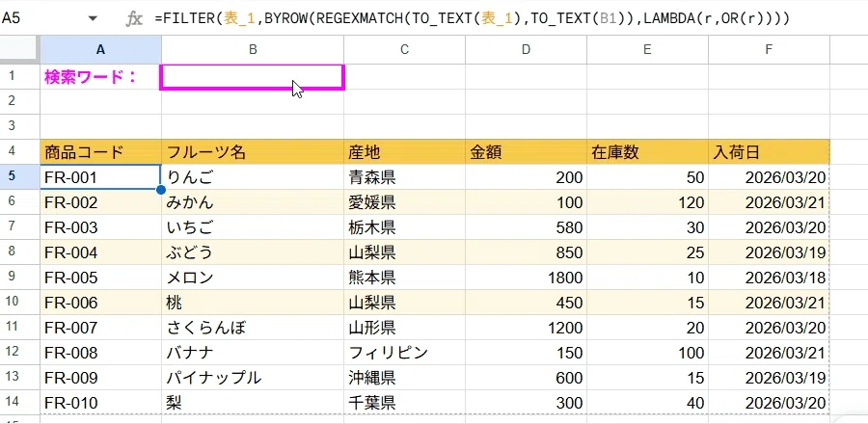Viewport: 868px width, 424px height.
Task: Select the メロン cell
Action: (253, 277)
